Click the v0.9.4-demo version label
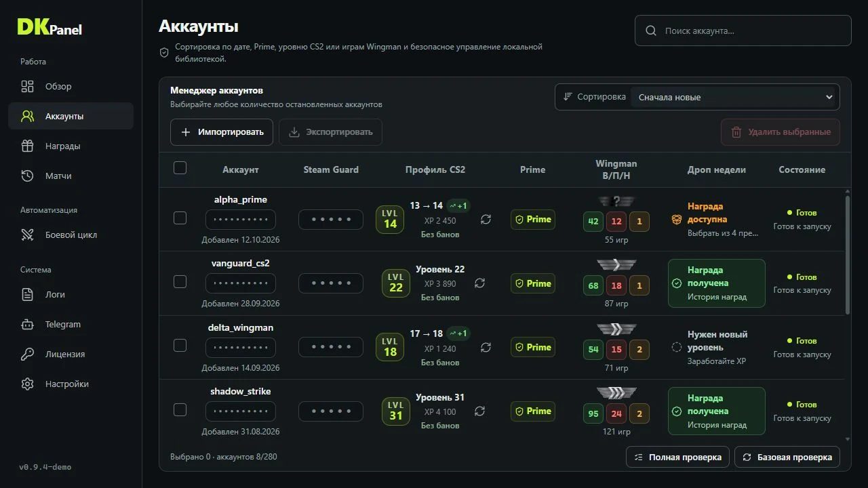868x488 pixels. 45,467
